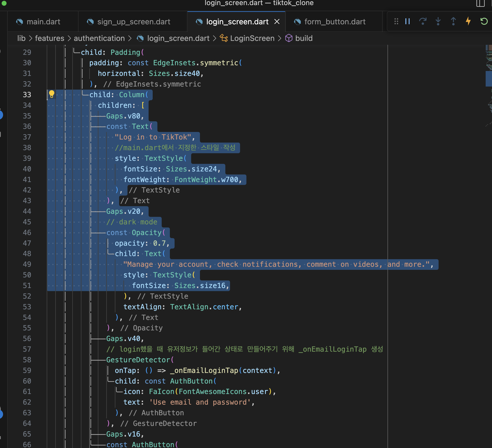This screenshot has width=492, height=448.
Task: Open the sign_up_screen.dart tab
Action: pos(133,22)
